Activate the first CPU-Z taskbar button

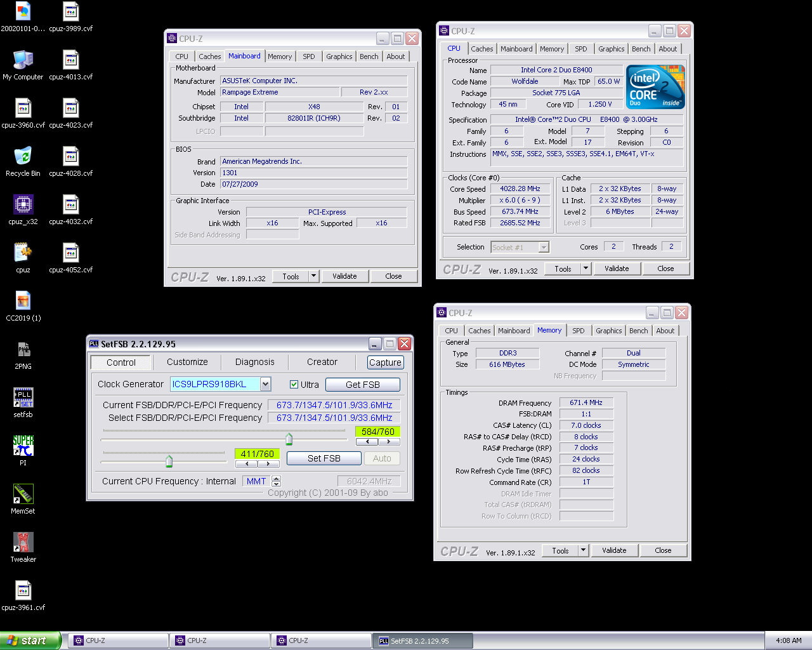119,640
